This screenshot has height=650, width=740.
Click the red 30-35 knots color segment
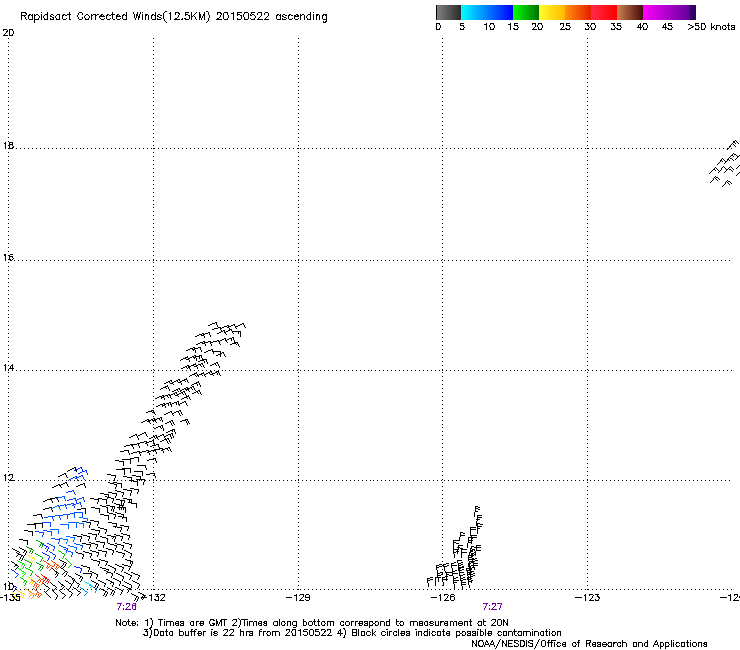pos(604,12)
